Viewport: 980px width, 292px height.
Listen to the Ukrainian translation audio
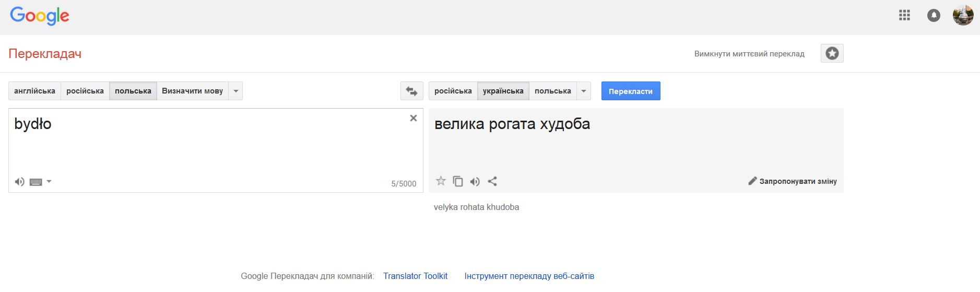pos(475,181)
